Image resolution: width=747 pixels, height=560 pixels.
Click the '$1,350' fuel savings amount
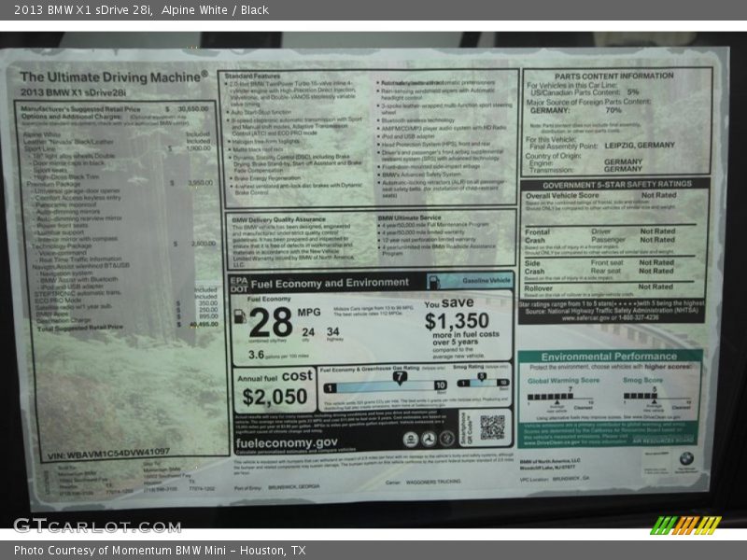457,321
